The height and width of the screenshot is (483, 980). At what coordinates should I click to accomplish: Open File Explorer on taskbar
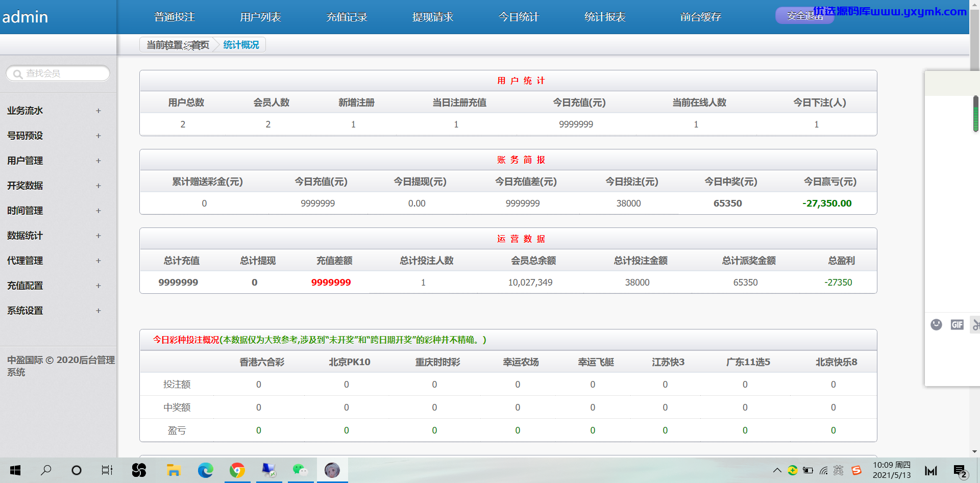point(174,470)
